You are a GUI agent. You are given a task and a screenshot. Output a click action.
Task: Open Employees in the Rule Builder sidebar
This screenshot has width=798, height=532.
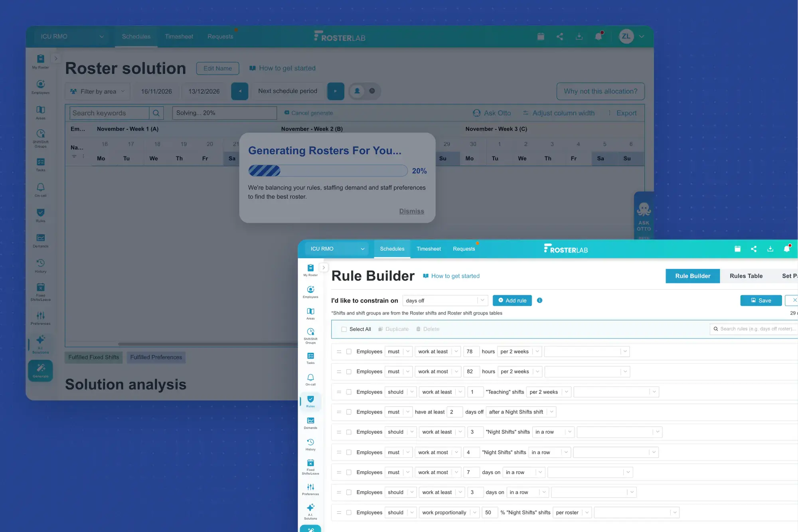coord(310,292)
